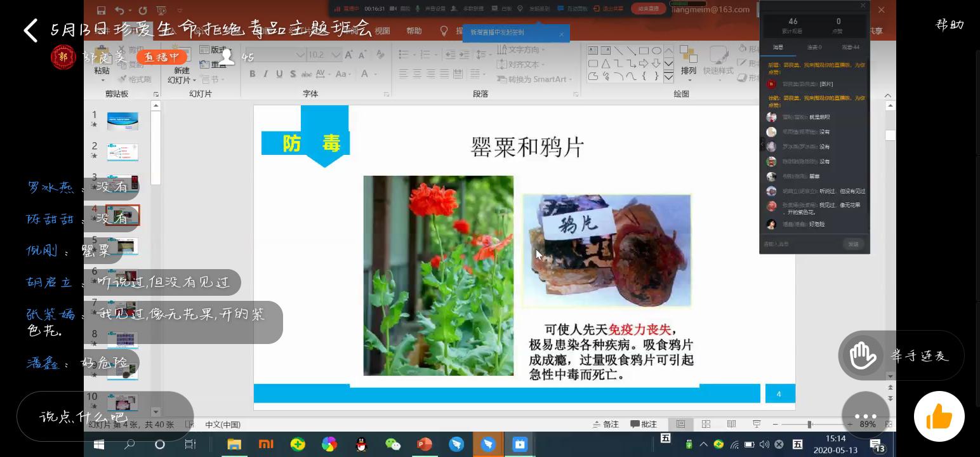Tap host avatar of 郭良美
The height and width of the screenshot is (457, 980).
pyautogui.click(x=63, y=57)
